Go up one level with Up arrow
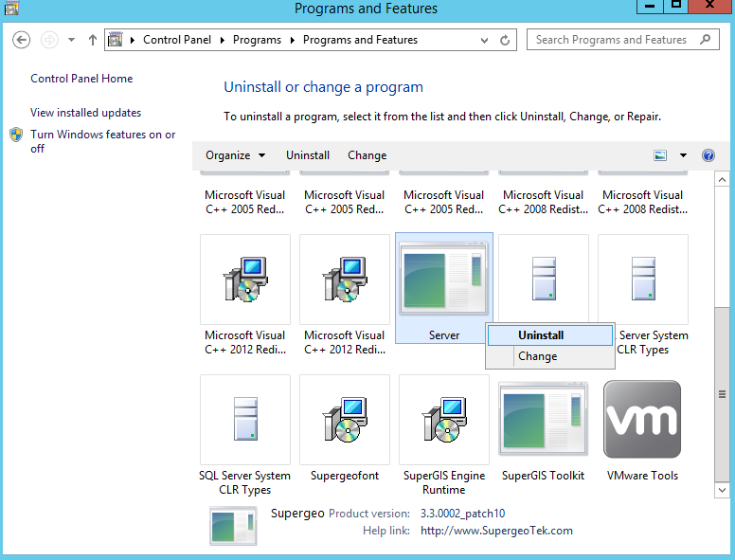The width and height of the screenshot is (735, 560). pyautogui.click(x=92, y=40)
